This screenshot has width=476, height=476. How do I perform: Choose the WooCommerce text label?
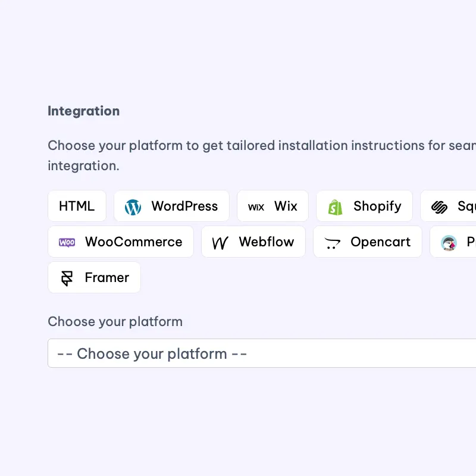pos(133,242)
